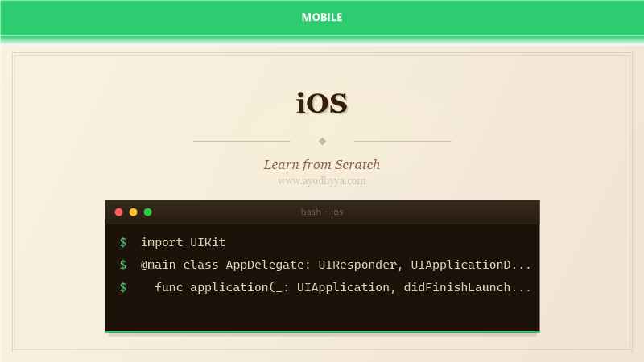Click the iOS title heading
644x362 pixels.
click(x=321, y=103)
